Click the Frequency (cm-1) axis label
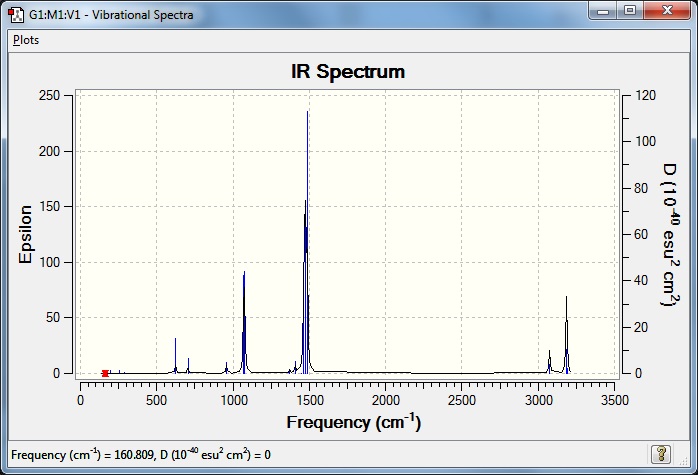This screenshot has height=475, width=698. coord(353,422)
